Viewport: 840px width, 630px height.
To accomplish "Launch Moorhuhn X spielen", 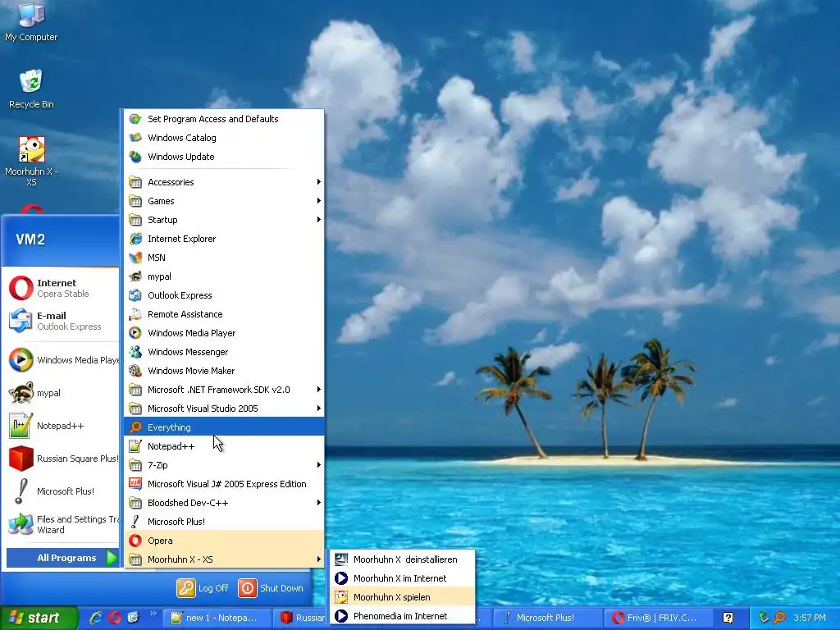I will (402, 597).
